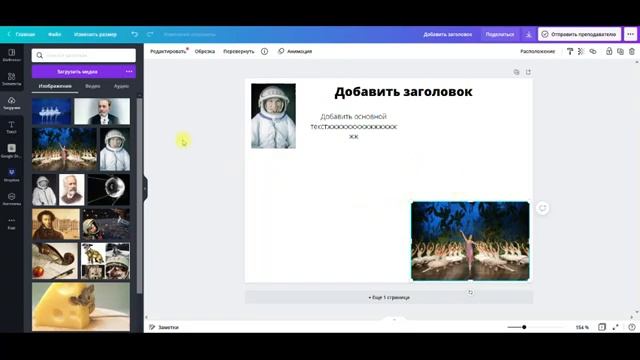Open upload media more-options dots
Image resolution: width=640 pixels, height=360 pixels.
129,71
